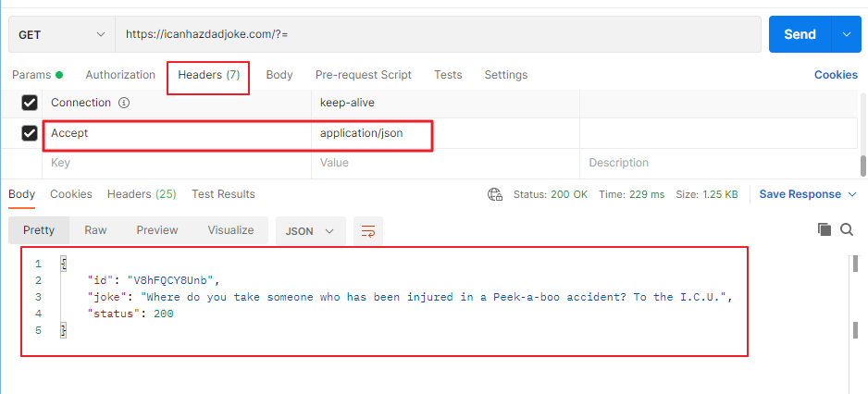Click the "status": 200 line
Image resolution: width=868 pixels, height=394 pixels.
(x=130, y=314)
